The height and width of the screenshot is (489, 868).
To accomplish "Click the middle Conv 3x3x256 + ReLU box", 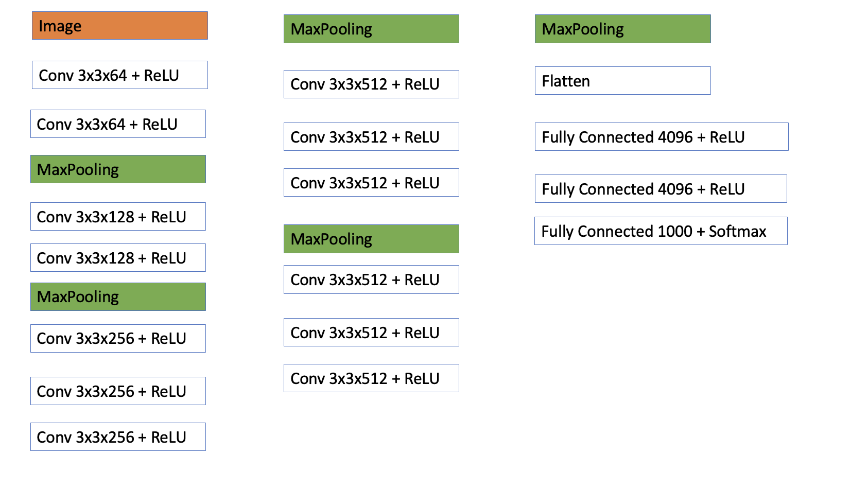I will point(118,391).
